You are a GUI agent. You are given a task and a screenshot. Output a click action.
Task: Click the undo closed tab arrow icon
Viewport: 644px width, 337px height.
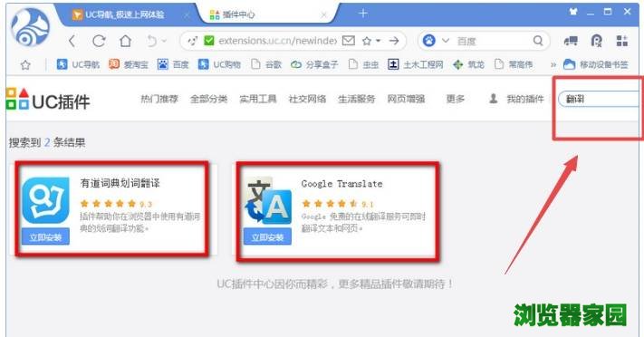152,41
